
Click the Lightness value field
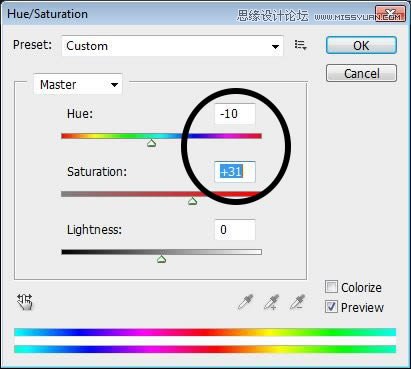click(235, 230)
